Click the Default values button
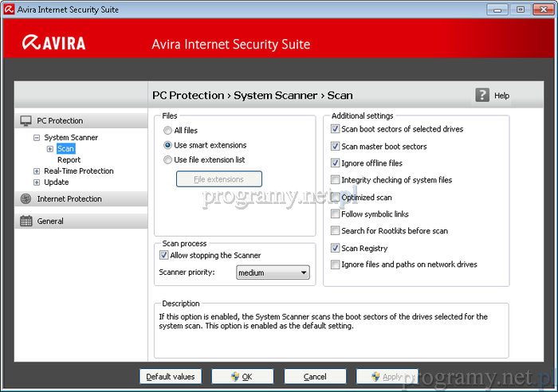This screenshot has height=392, width=558. tap(171, 376)
